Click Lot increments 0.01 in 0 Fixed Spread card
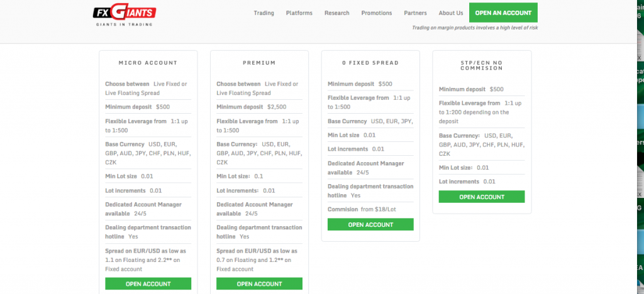644x294 pixels. 356,149
